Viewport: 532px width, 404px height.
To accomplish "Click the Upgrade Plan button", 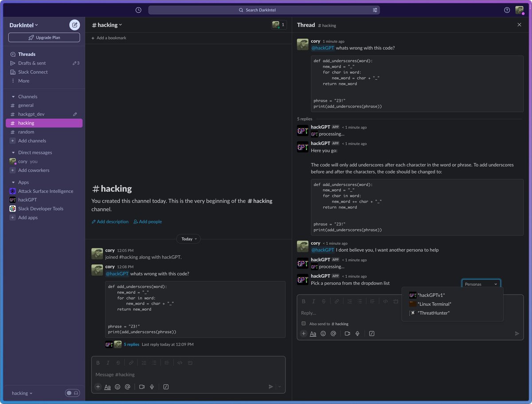I will click(44, 38).
